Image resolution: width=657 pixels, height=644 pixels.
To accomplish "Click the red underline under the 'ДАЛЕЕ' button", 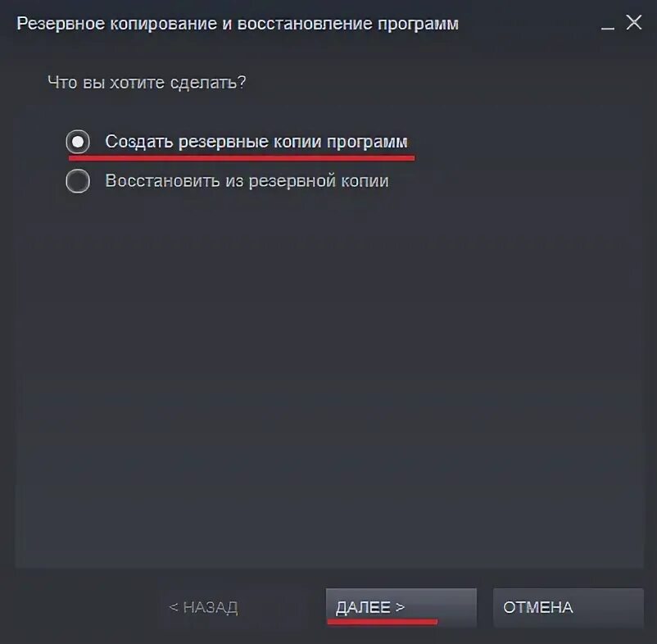I will coord(382,622).
